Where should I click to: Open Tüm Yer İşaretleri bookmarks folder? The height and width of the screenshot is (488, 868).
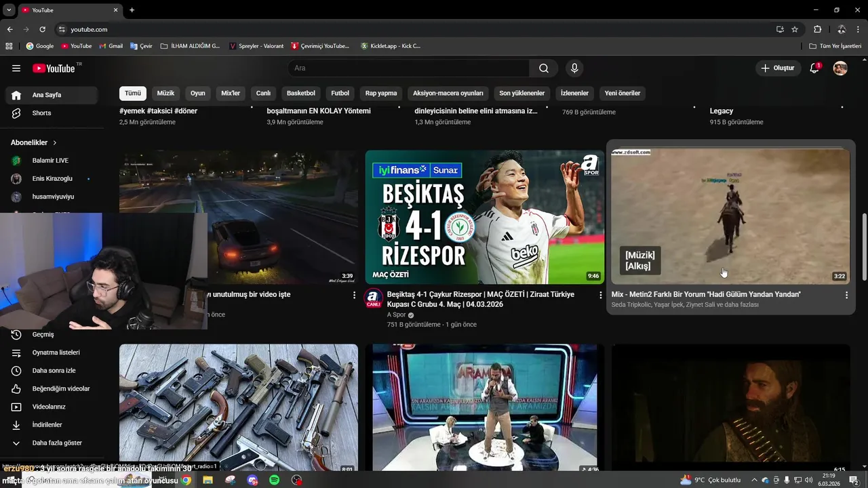pyautogui.click(x=835, y=46)
